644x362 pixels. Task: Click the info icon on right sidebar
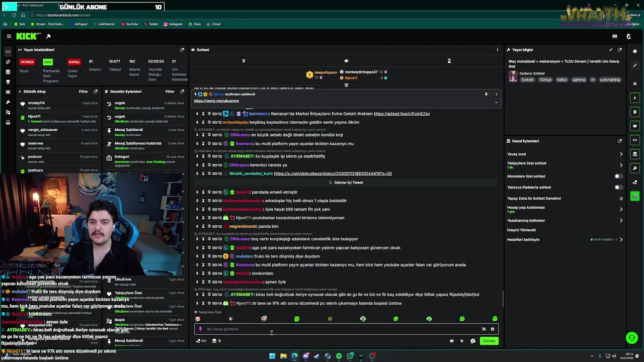(x=635, y=51)
